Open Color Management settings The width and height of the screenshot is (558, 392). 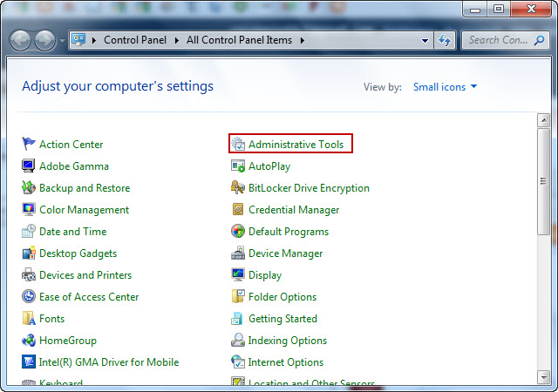tap(84, 210)
